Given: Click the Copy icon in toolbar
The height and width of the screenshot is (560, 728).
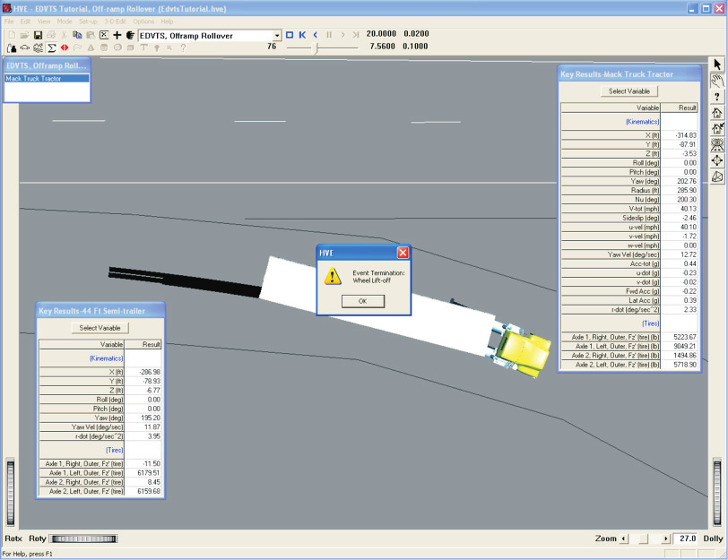Looking at the screenshot, I should point(77,35).
